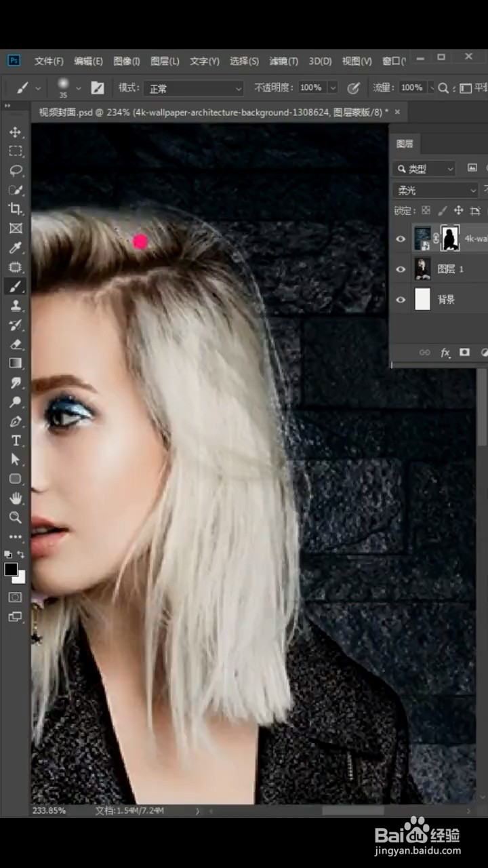The width and height of the screenshot is (488, 868).
Task: Filter layers by pixel layers
Action: [472, 168]
